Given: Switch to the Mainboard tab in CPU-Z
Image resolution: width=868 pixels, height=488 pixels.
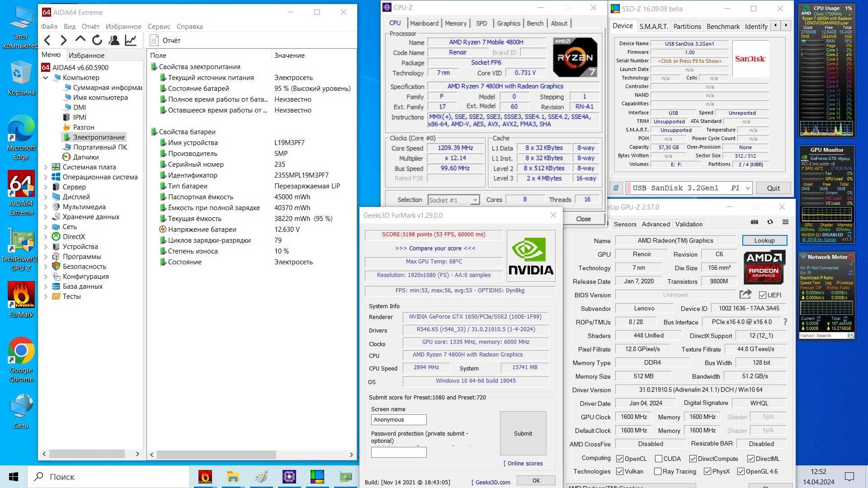Looking at the screenshot, I should (x=424, y=23).
